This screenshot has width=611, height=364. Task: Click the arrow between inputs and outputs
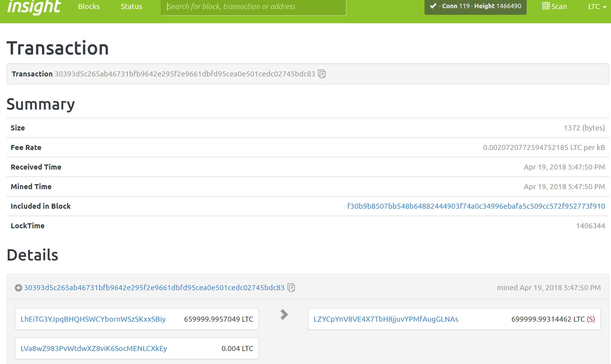(x=284, y=315)
